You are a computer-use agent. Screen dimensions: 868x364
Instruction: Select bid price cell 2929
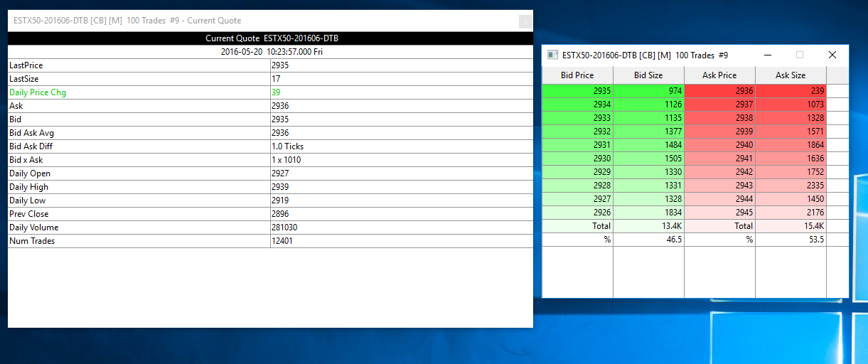577,172
